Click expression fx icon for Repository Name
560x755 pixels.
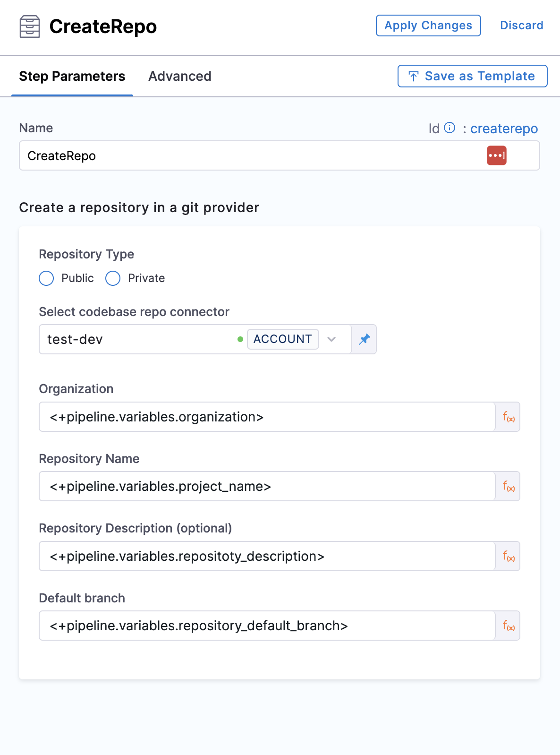pyautogui.click(x=508, y=486)
